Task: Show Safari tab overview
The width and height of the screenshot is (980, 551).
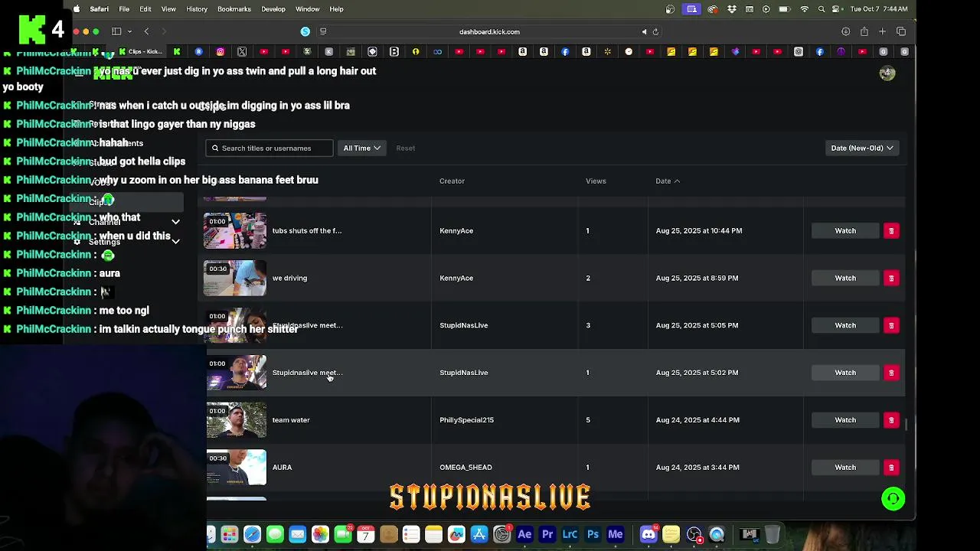Action: tap(900, 31)
